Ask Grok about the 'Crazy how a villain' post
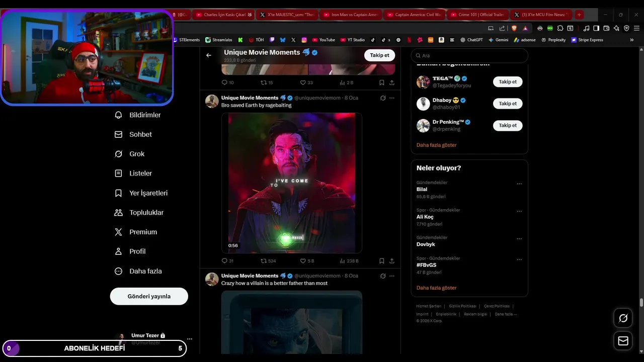Screen dimensions: 644x362 coord(383,276)
